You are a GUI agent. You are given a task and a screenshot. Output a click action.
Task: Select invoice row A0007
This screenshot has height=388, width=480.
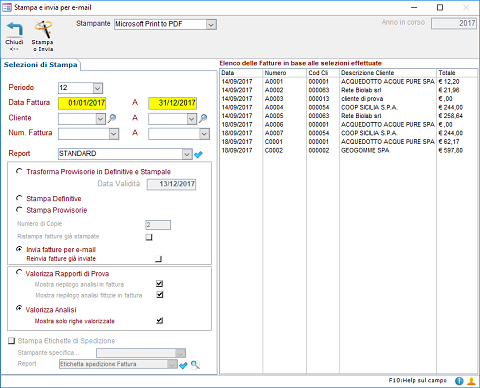(x=348, y=133)
